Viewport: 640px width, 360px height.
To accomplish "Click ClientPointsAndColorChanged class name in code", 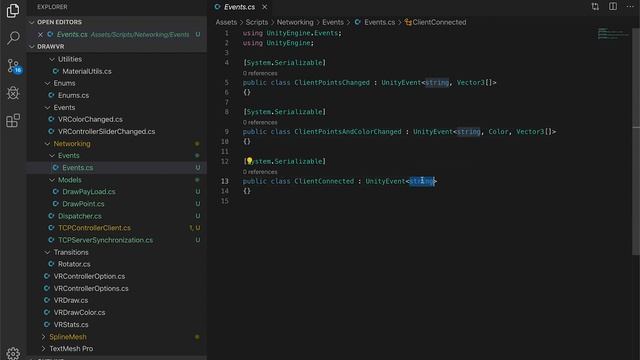I will click(x=348, y=132).
